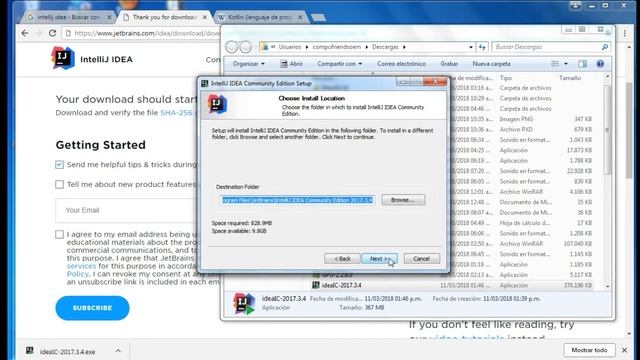Screen dimensions: 640x360
Task: Select the ideaIC-2017.3.4 file row
Action: pyautogui.click(x=453, y=285)
